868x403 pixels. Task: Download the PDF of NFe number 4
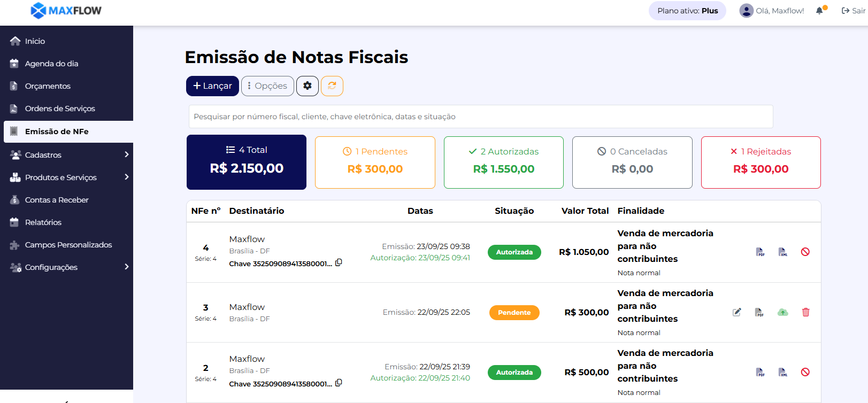[760, 252]
